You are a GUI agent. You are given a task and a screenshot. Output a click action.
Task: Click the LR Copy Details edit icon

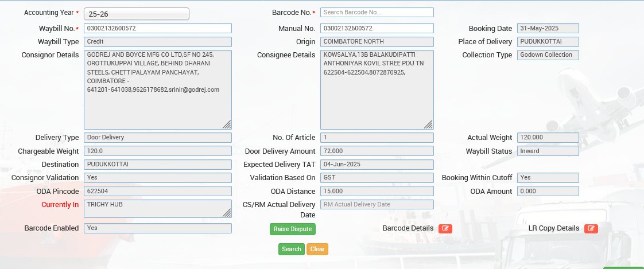click(591, 228)
